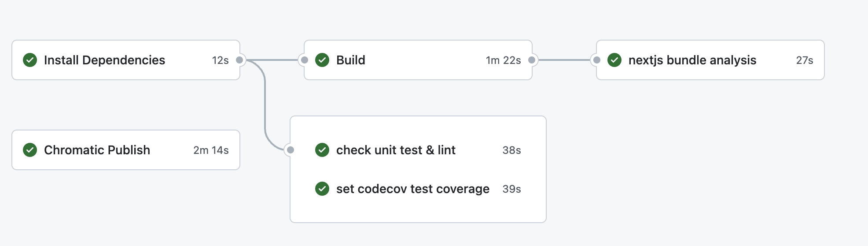Click the check unit test & lint checkmark
Viewport: 868px width, 246px height.
point(322,150)
